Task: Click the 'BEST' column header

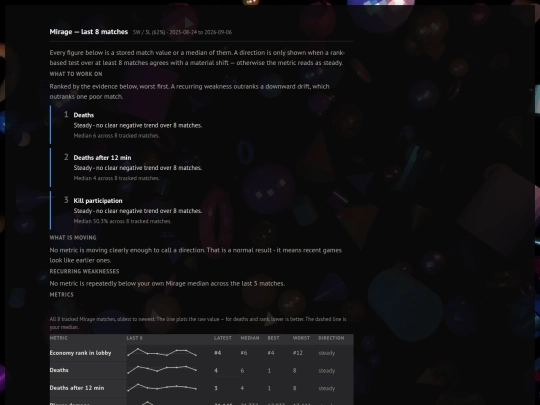Action: point(273,338)
